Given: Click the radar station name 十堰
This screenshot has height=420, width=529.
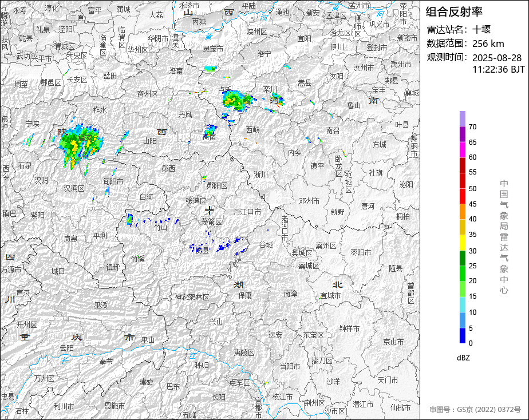Looking at the screenshot, I should coord(481,30).
